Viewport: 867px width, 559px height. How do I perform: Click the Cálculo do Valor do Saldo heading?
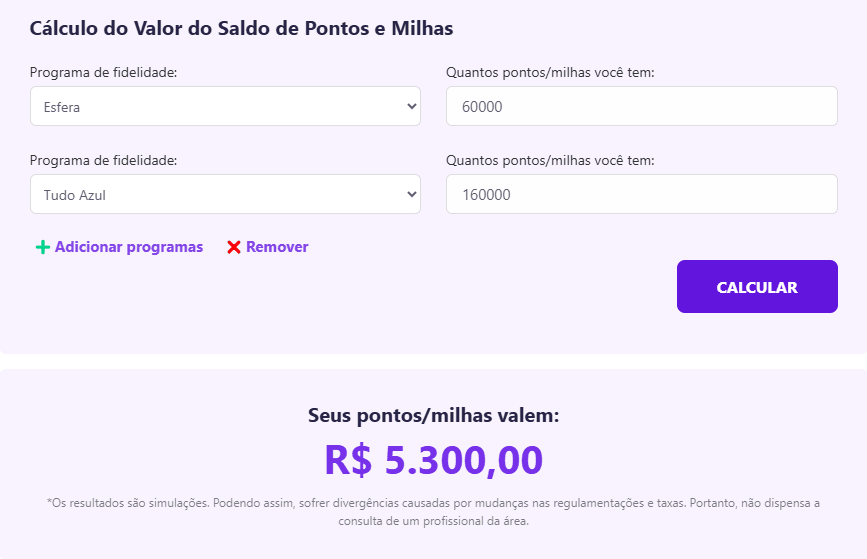[x=241, y=28]
